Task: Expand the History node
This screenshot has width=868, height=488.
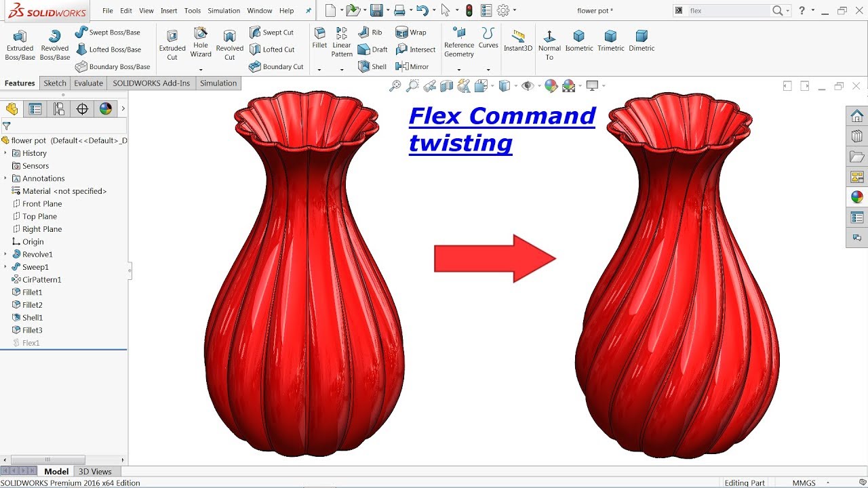Action: (5, 153)
